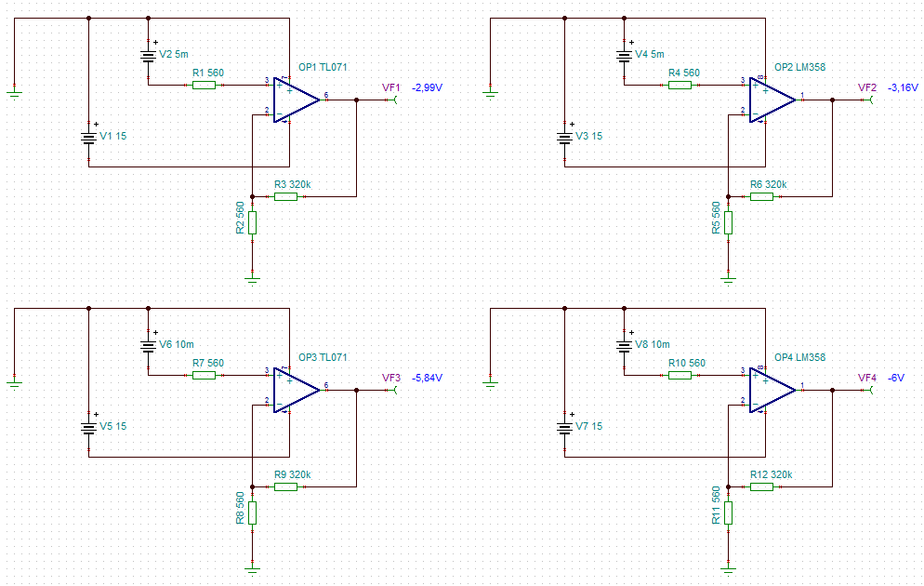Select the OP3 TL071 op-amp symbol
Viewport: 924px width, 586px height.
pyautogui.click(x=297, y=391)
